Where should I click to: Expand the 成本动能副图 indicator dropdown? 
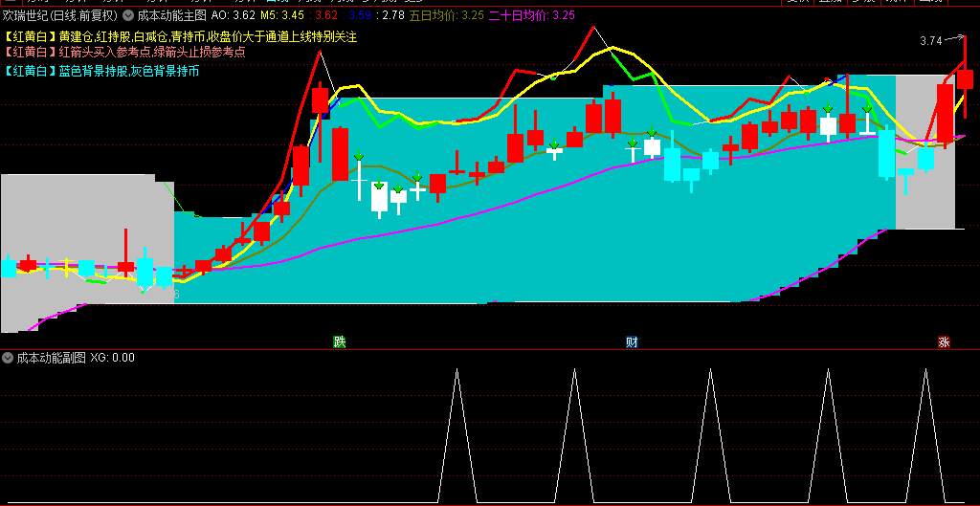(x=8, y=358)
